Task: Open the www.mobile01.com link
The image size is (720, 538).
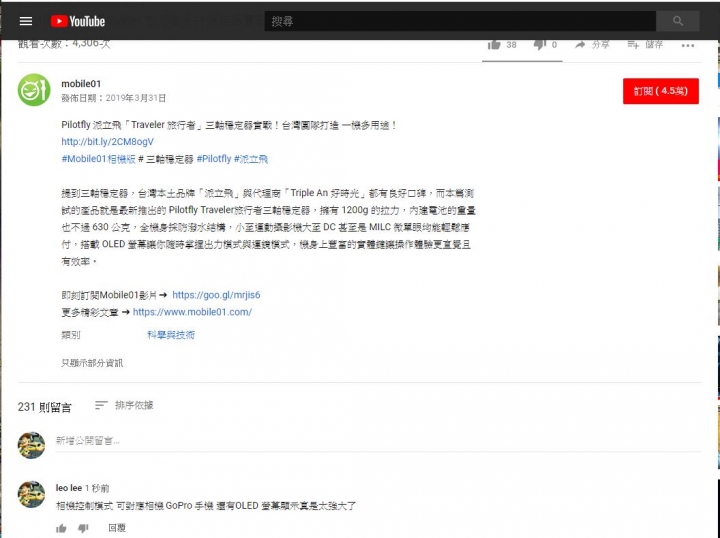Action: coord(192,312)
